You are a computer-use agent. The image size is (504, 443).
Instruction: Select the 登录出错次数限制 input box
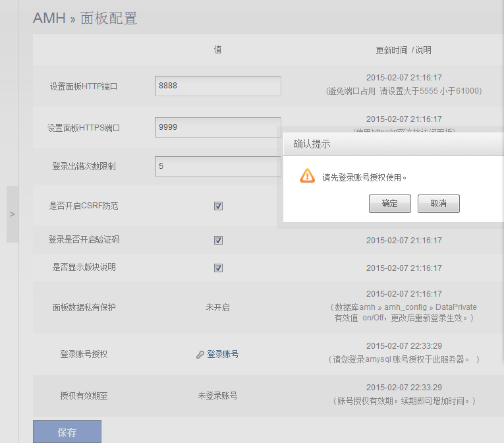point(218,166)
